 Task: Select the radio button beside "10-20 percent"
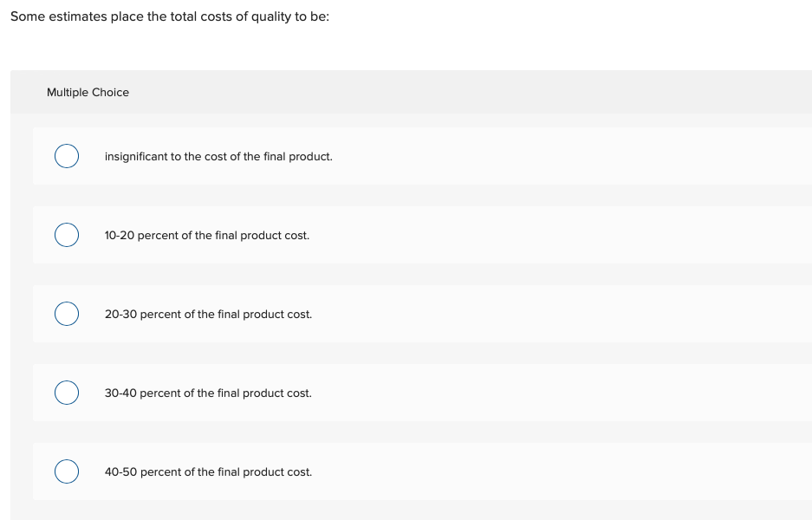point(67,235)
